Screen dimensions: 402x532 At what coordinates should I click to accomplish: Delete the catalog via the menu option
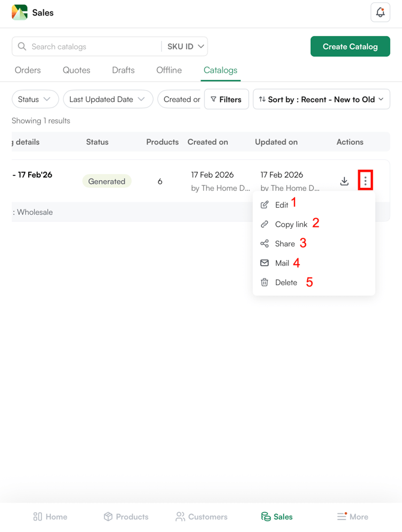285,282
